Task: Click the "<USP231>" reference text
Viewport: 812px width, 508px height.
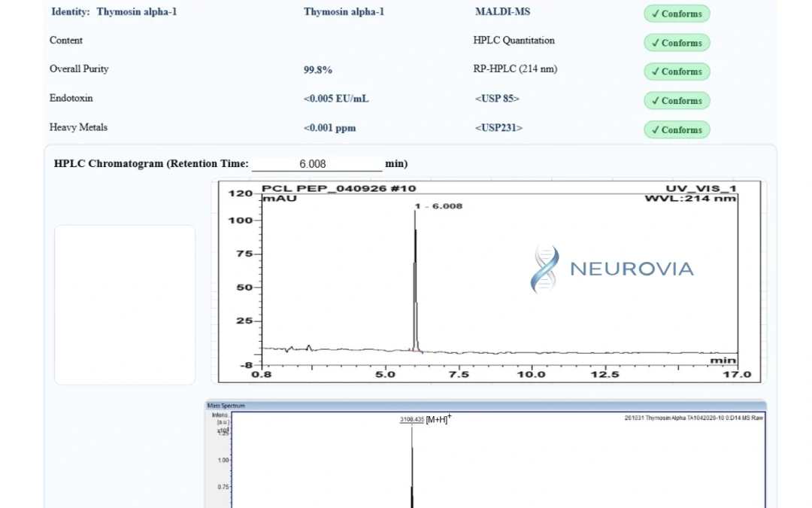Action: click(498, 127)
